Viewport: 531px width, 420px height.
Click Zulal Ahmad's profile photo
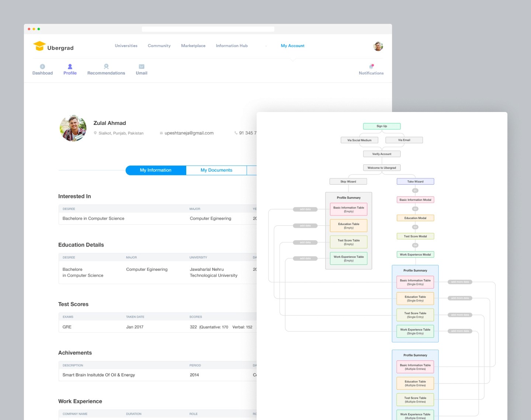[73, 128]
